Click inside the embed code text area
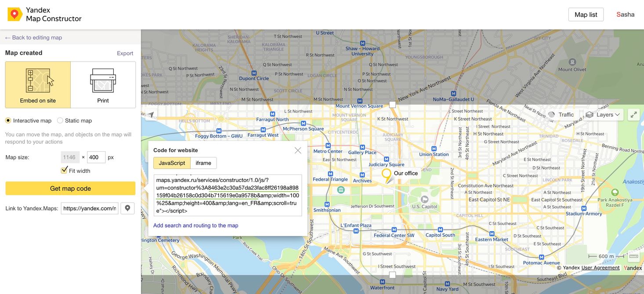 [228, 195]
